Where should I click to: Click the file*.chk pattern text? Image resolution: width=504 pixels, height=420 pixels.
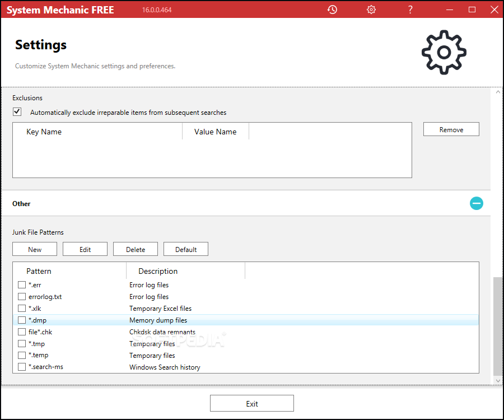tap(40, 332)
